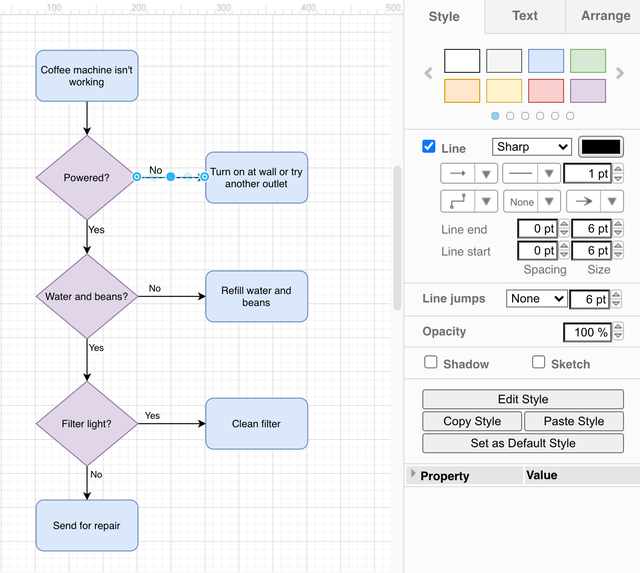Show next style color palette page

[620, 74]
